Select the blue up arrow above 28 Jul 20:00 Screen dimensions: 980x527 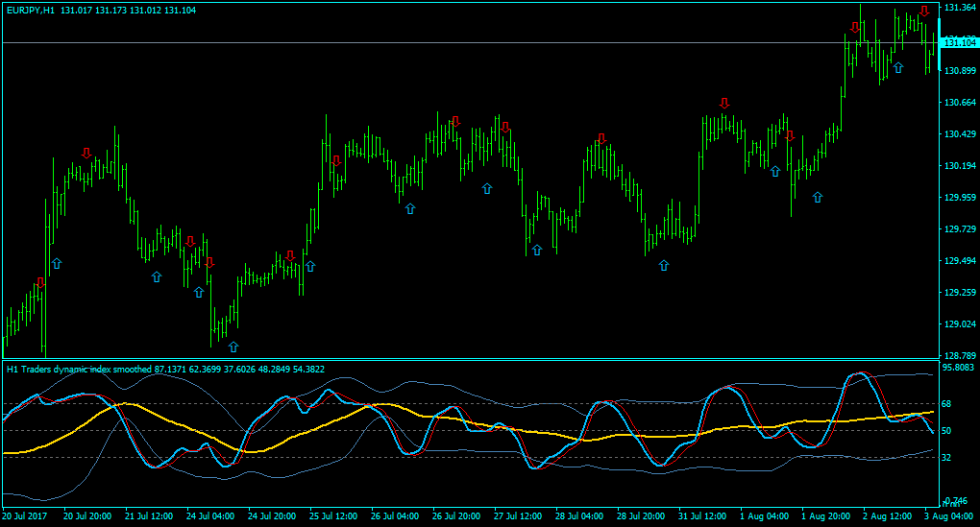click(664, 265)
